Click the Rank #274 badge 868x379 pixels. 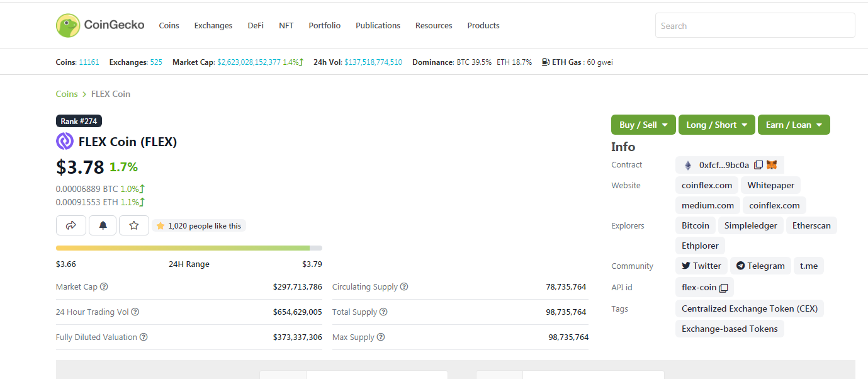coord(79,121)
